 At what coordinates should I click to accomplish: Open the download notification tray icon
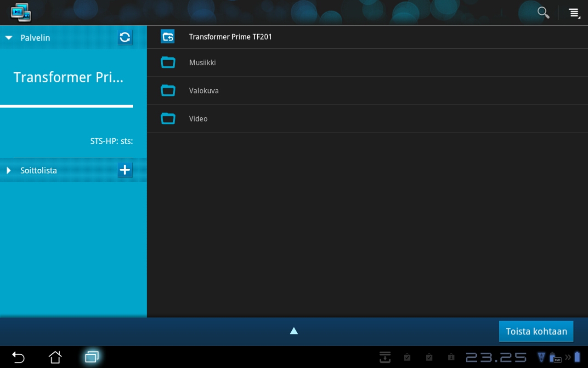coord(385,357)
